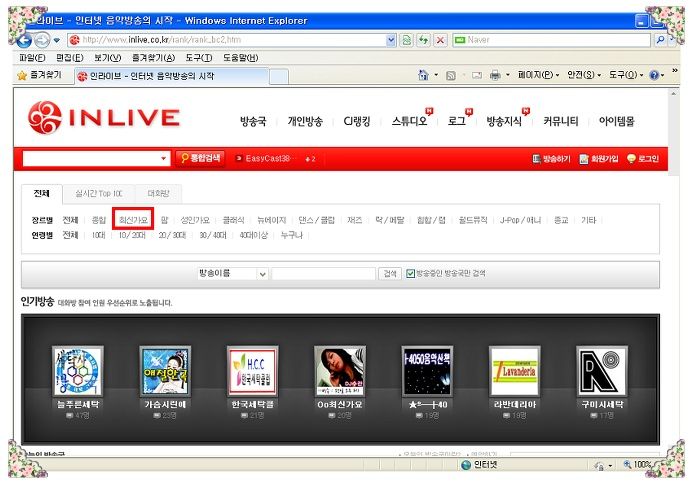Open the 도구(T) menu in menu bar
693x484 pixels.
pyautogui.click(x=199, y=58)
